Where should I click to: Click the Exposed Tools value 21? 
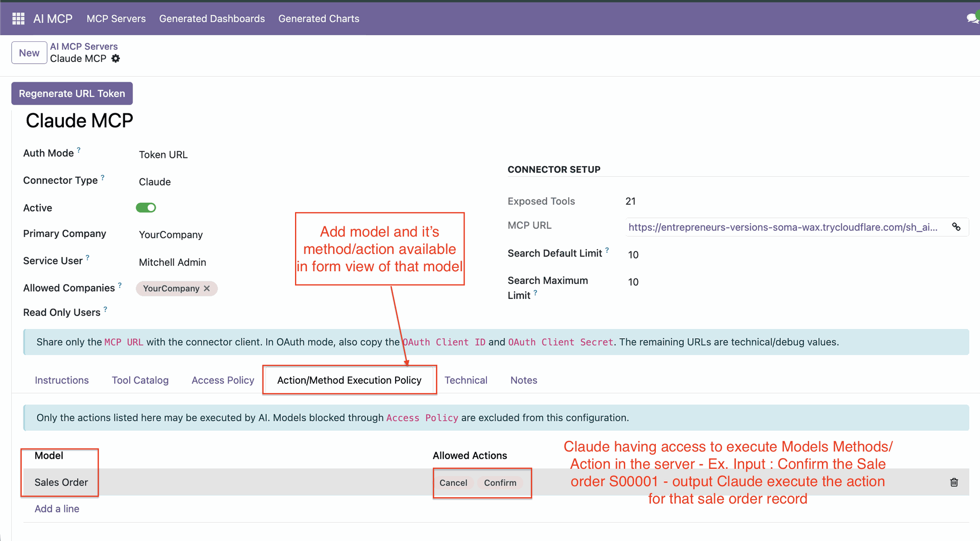pyautogui.click(x=631, y=201)
